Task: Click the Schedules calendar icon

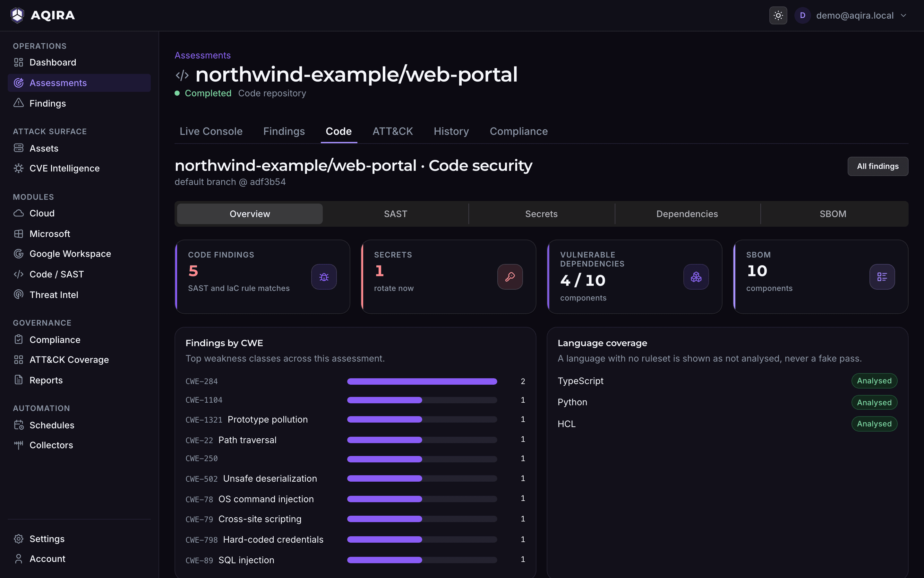Action: click(x=18, y=425)
